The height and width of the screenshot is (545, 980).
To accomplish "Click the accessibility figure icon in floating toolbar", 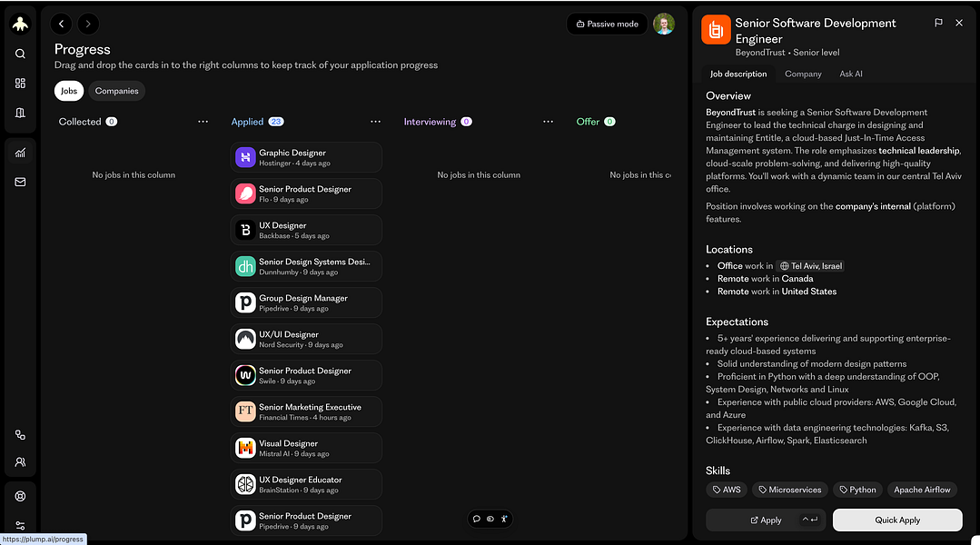I will (504, 519).
